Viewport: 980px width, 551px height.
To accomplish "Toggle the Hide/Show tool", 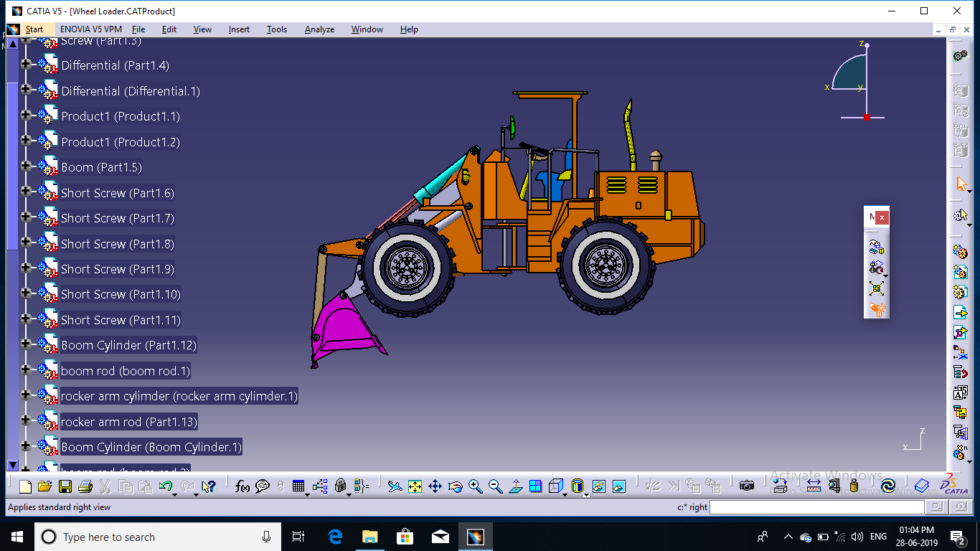I will tap(598, 486).
